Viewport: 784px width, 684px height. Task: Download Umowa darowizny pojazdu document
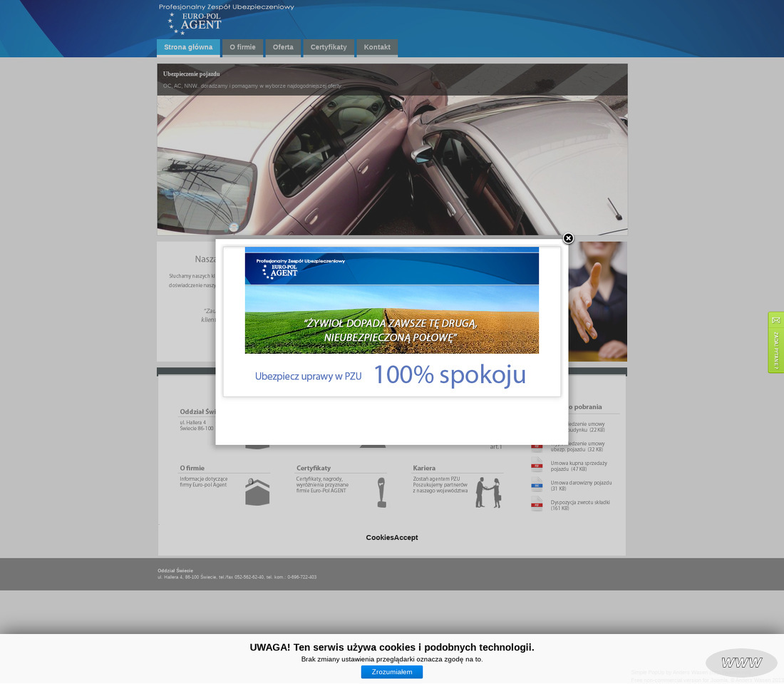coord(581,486)
